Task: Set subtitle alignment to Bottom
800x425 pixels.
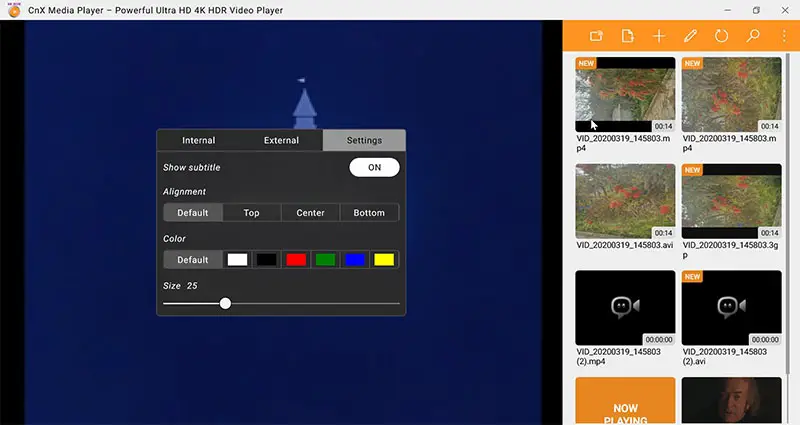Action: click(x=369, y=213)
